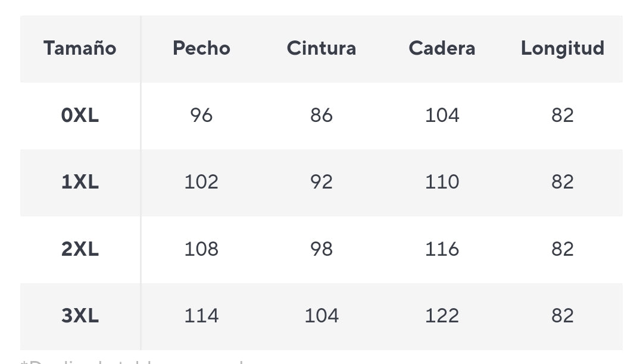Click the 0XL Pecho value 96
643x364 pixels.
coord(201,115)
